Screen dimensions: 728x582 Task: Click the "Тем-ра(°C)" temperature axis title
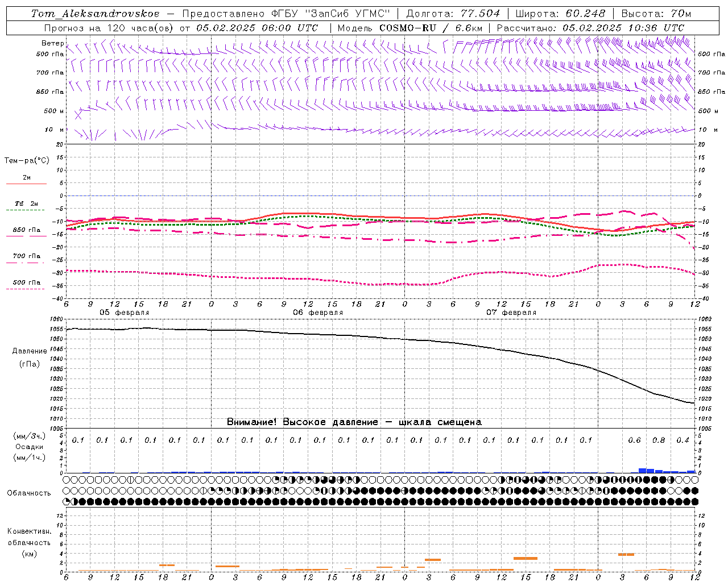pos(27,161)
